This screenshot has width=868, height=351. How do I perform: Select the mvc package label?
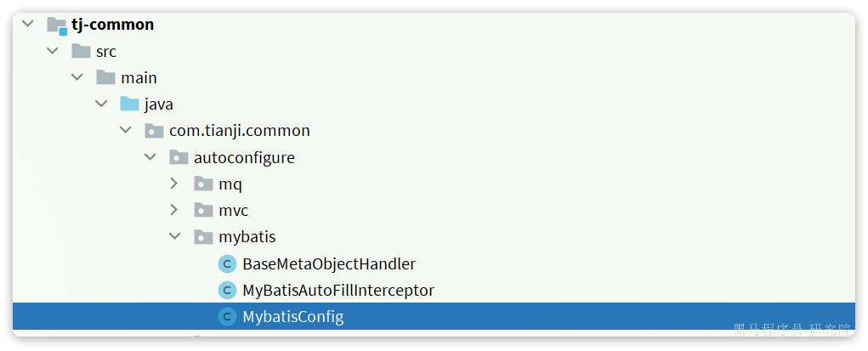(233, 211)
